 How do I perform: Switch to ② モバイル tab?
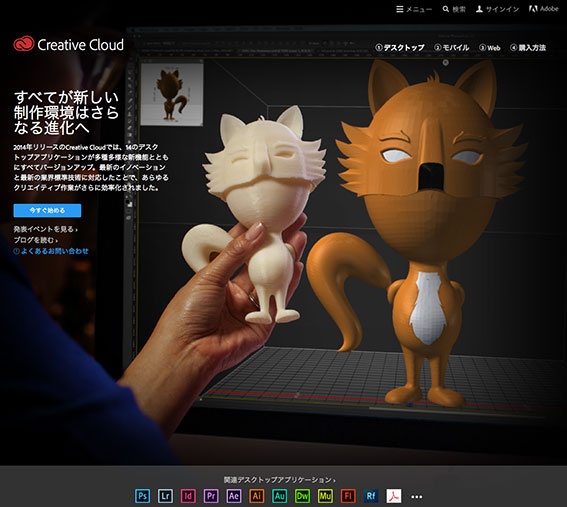tap(452, 47)
